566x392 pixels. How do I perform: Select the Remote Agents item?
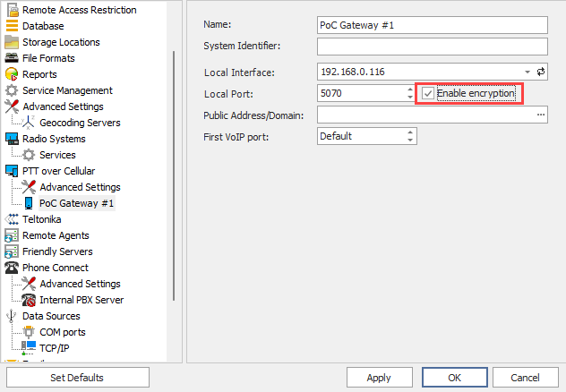(x=56, y=235)
